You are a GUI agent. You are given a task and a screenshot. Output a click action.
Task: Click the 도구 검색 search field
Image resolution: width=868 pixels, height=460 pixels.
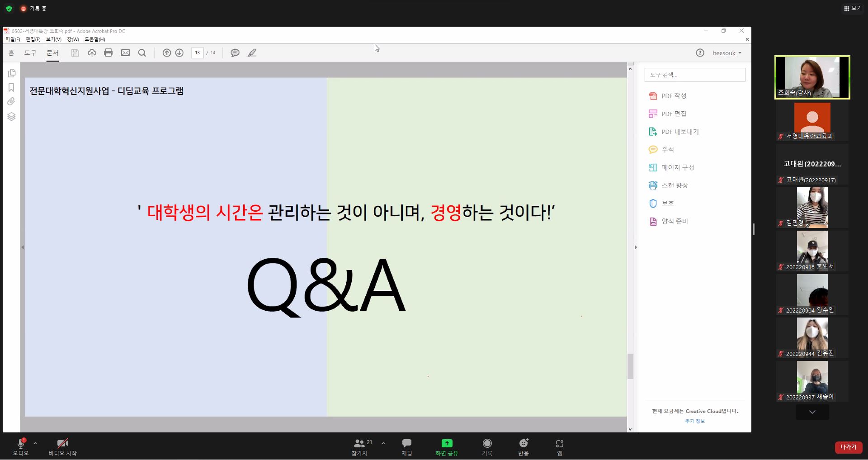[x=694, y=75]
